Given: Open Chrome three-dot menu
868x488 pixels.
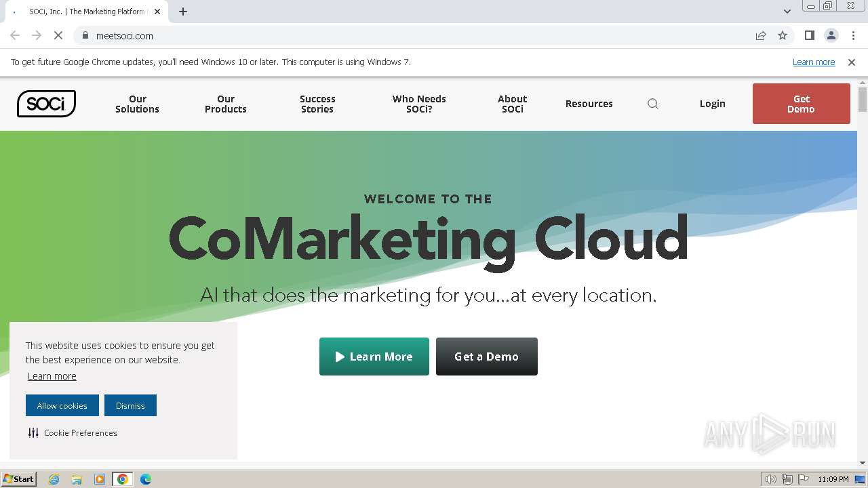Looking at the screenshot, I should pos(853,36).
